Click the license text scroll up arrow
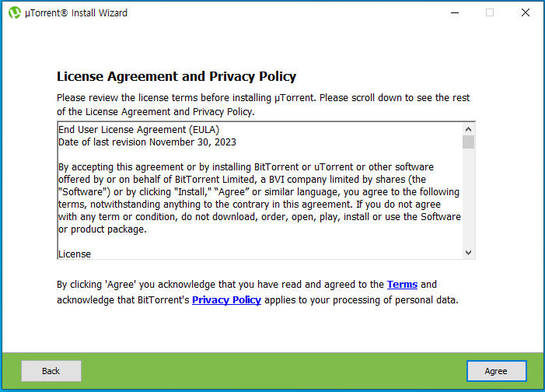The width and height of the screenshot is (545, 392). click(468, 129)
